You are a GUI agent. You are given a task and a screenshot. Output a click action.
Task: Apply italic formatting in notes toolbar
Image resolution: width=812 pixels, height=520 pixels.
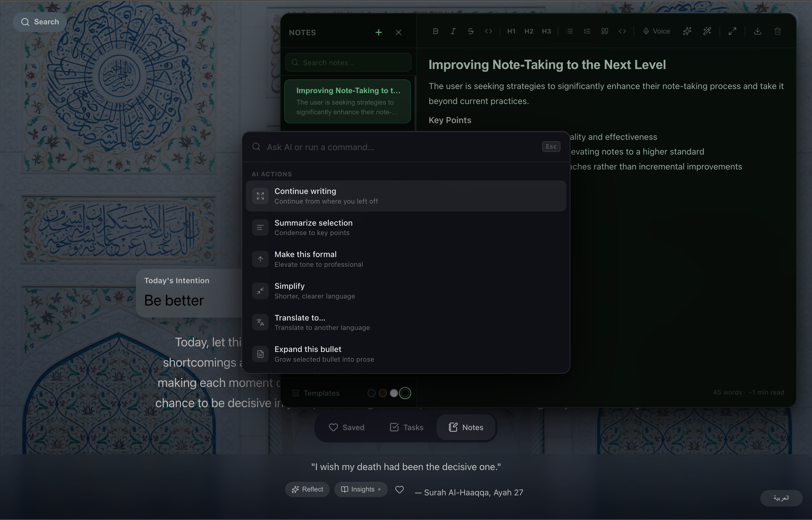(x=453, y=31)
